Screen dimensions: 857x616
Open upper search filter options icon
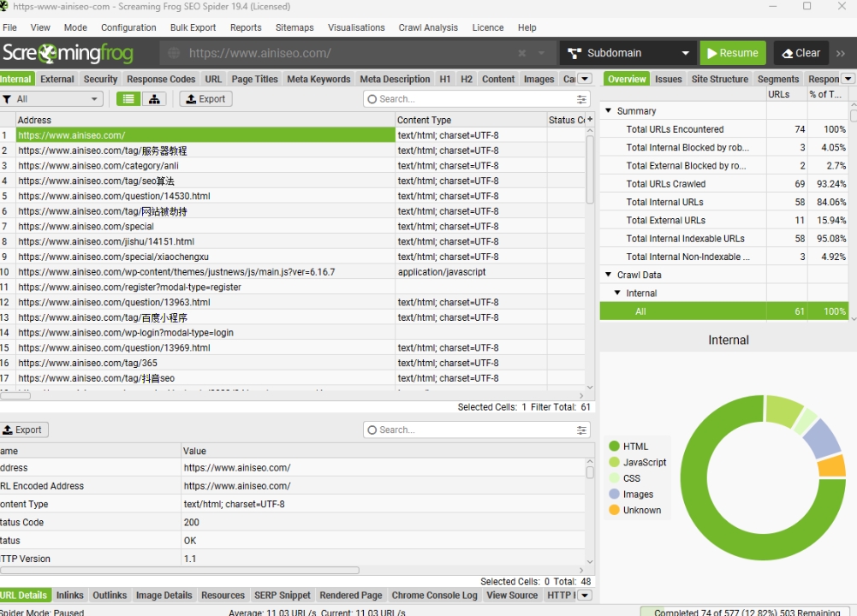(x=581, y=99)
